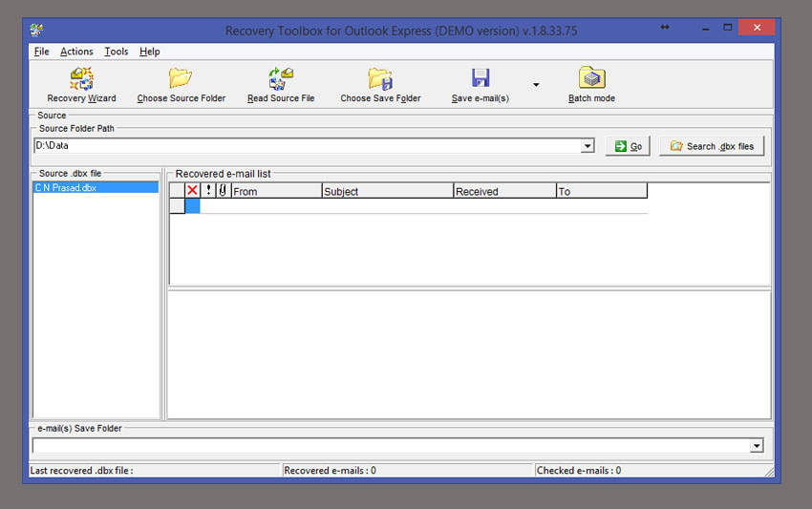Click the Search .dbx files button
Viewport: 812px width, 509px height.
[x=712, y=146]
